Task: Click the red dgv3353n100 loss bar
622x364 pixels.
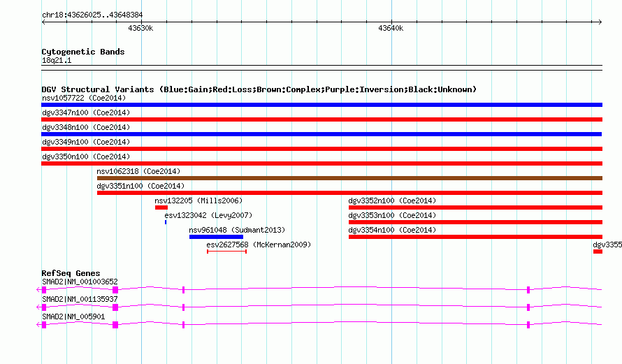Action: pyautogui.click(x=476, y=222)
